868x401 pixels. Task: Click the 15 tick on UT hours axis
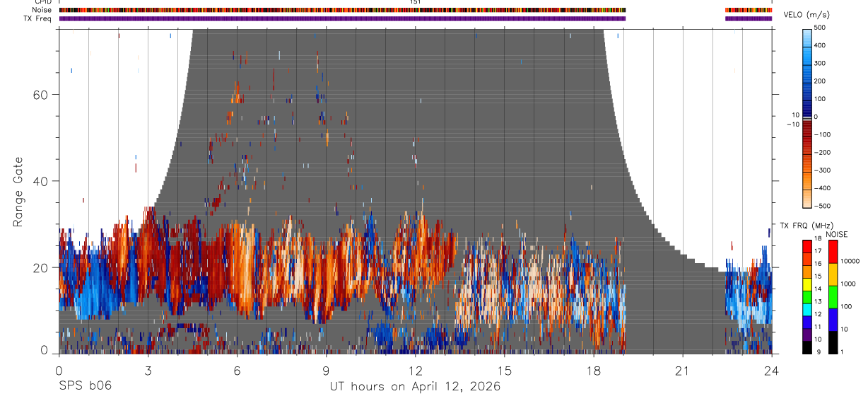click(505, 371)
